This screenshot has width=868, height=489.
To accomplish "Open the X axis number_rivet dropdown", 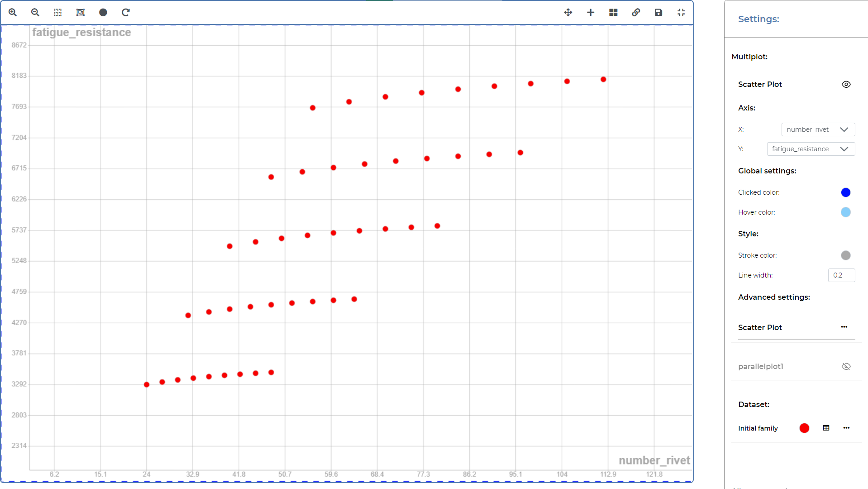I will click(x=818, y=129).
